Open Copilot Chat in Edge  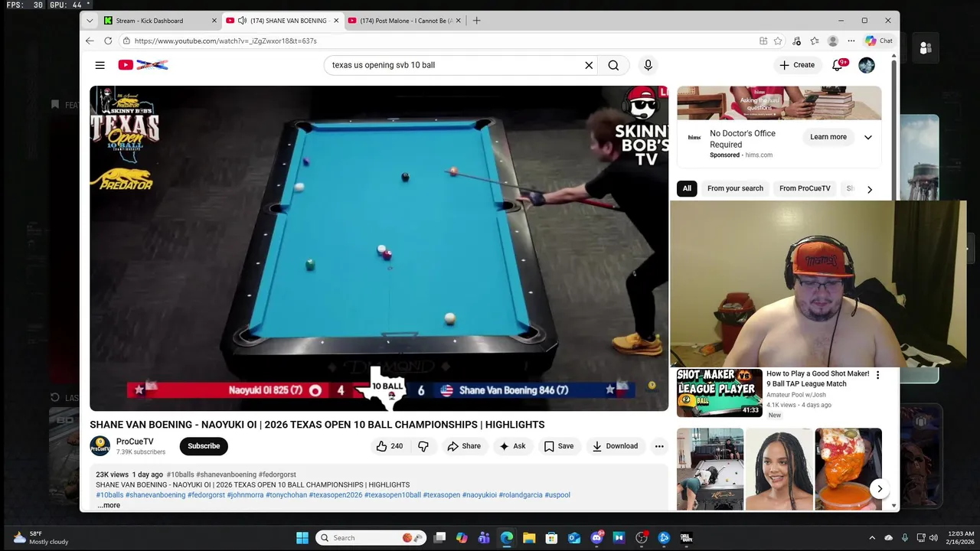pos(879,41)
